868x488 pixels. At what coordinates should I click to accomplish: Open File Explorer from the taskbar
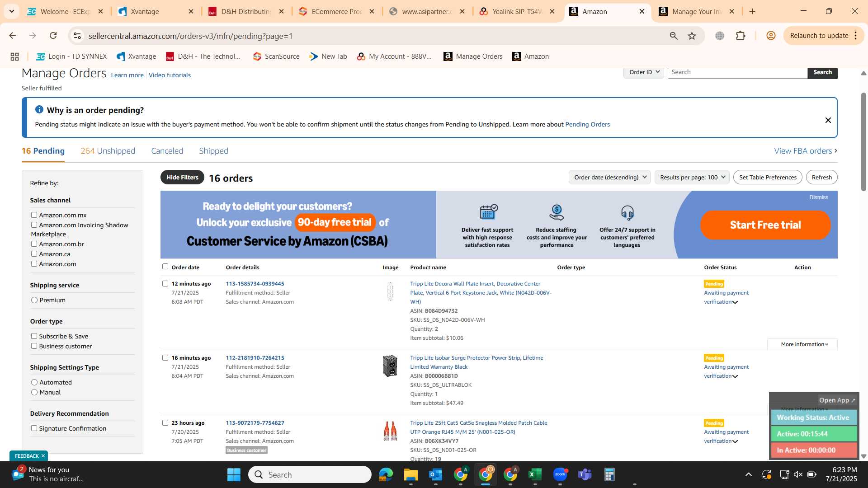click(410, 474)
